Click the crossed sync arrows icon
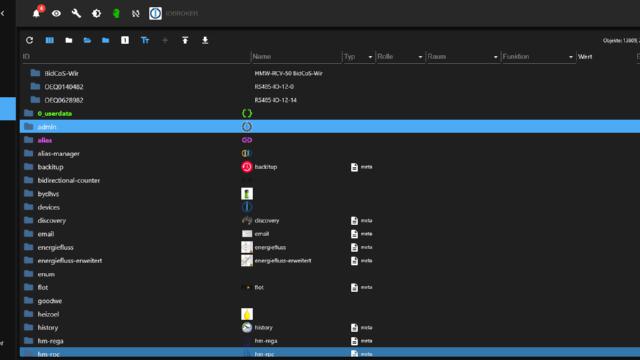 point(136,13)
